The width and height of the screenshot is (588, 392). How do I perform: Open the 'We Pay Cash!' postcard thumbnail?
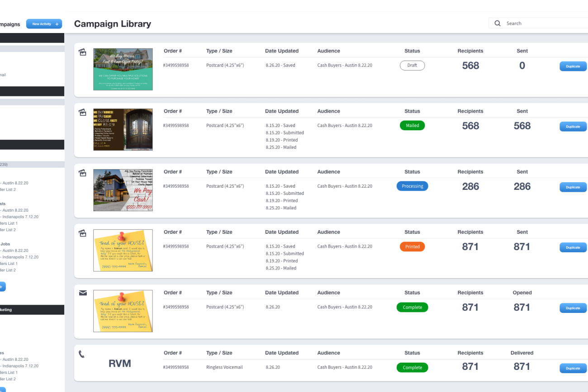[x=123, y=190]
